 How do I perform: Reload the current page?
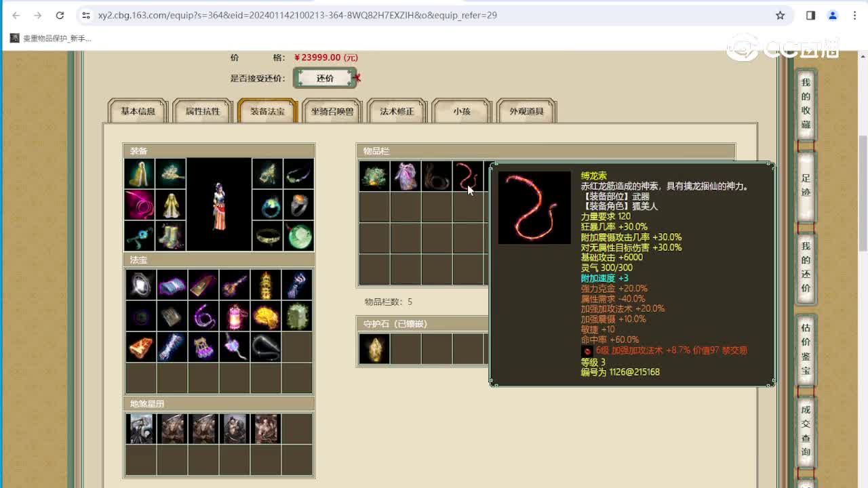[x=60, y=15]
